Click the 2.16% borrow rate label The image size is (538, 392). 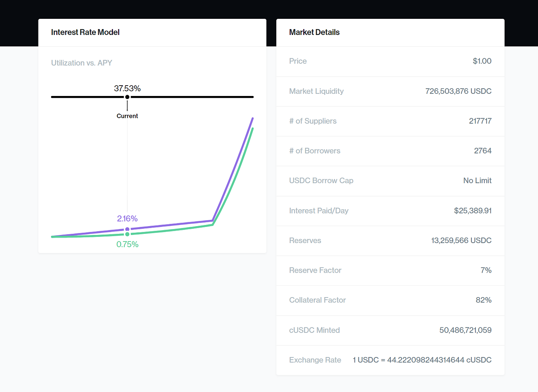pyautogui.click(x=127, y=218)
